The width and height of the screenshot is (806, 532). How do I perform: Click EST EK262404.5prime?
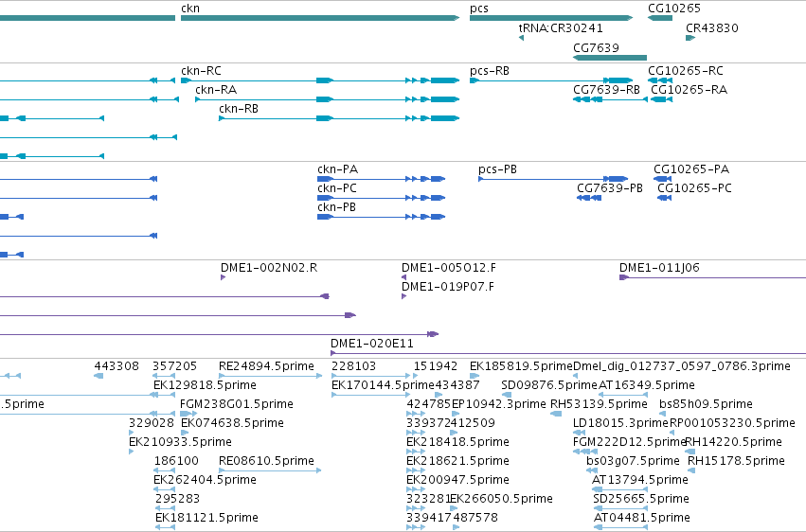[205, 481]
